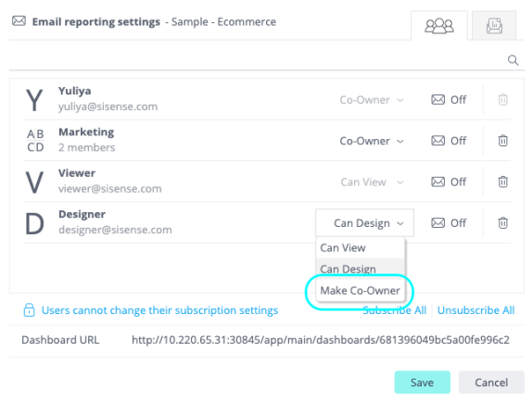Select the Can View menu option

coord(360,247)
